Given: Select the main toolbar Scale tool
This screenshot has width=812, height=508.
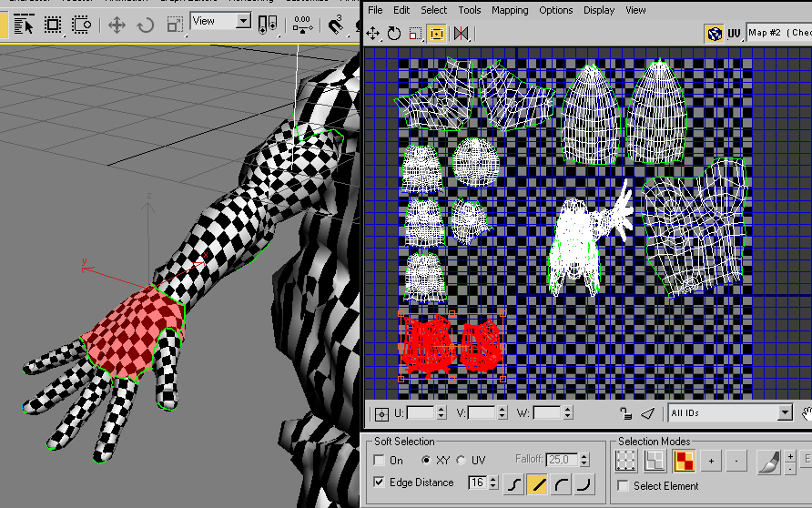Looking at the screenshot, I should click(x=175, y=25).
